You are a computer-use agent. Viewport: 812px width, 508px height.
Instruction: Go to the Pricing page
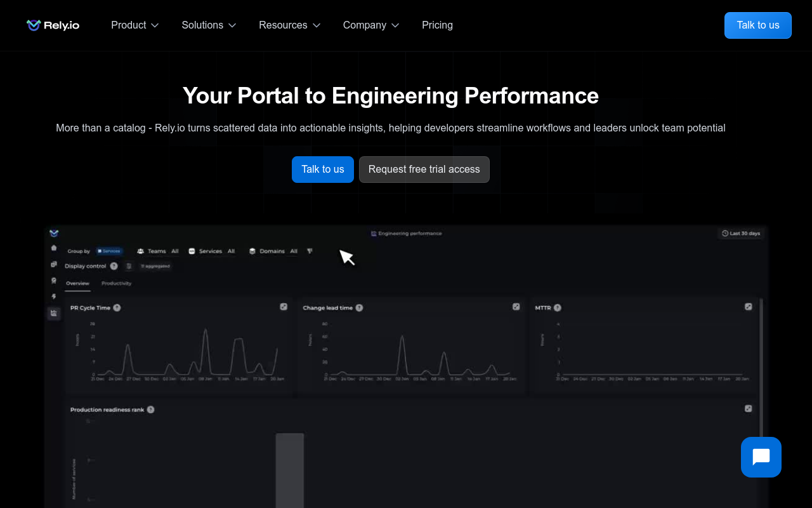pos(437,25)
